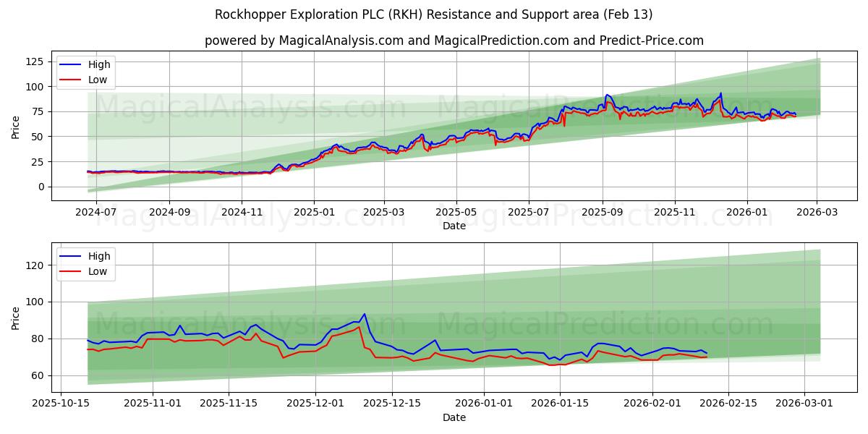Click the 75 price tick on top chart

pos(39,111)
